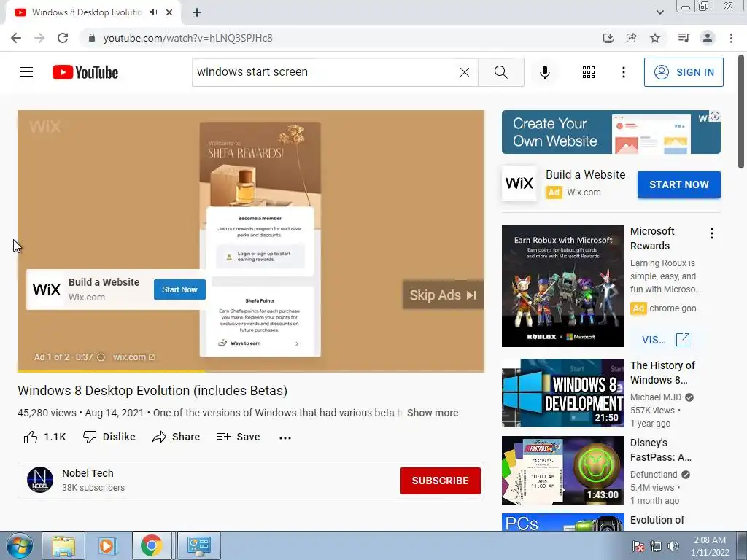
Task: Open the taskbar clock and date
Action: [710, 546]
